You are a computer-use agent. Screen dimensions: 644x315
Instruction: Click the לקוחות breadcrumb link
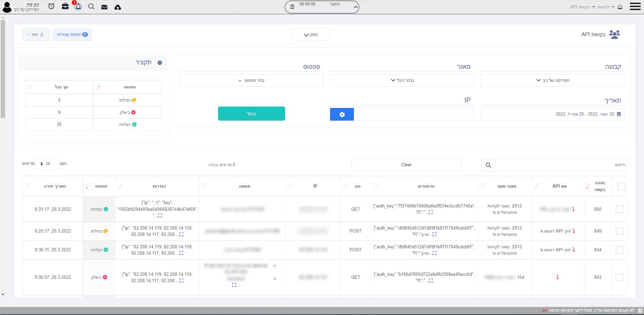click(x=603, y=7)
